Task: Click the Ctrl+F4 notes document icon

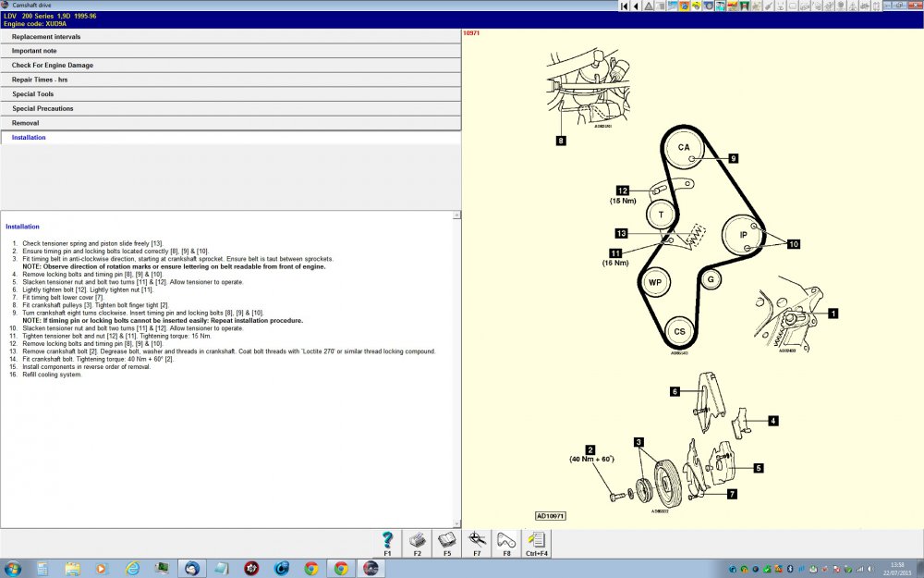Action: coord(536,541)
